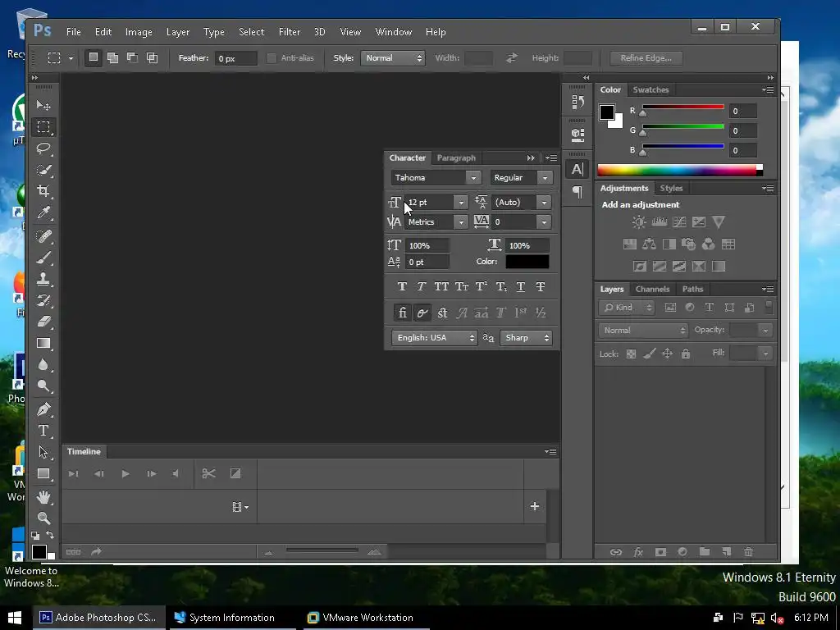Select the Pen tool
840x630 pixels.
tap(43, 409)
